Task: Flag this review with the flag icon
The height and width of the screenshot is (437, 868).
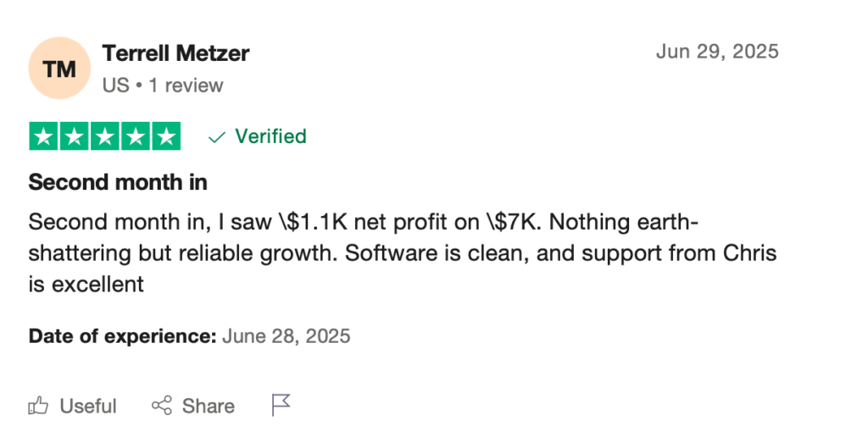Action: [x=281, y=405]
